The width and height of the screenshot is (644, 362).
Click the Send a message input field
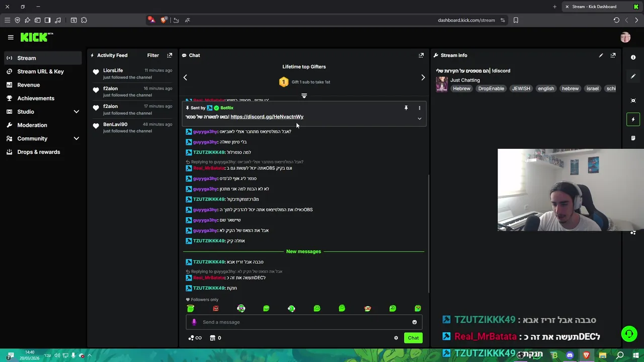304,322
